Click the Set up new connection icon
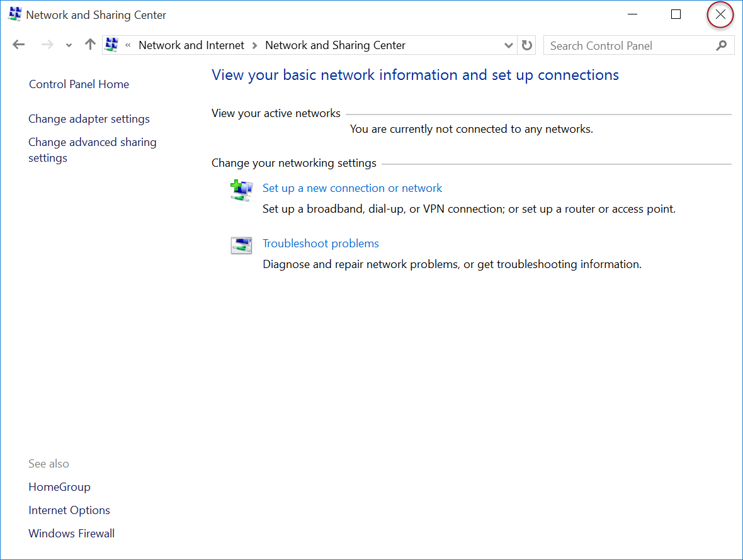This screenshot has width=743, height=560. pos(241,189)
